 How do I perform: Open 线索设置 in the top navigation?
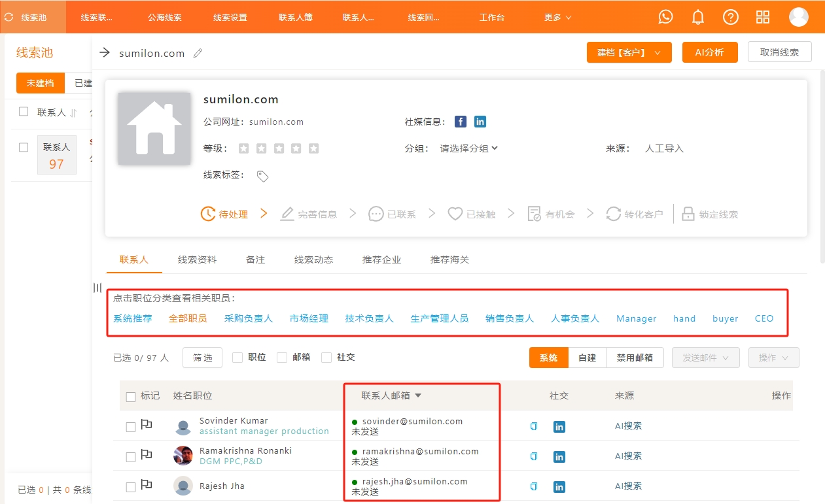click(x=230, y=18)
